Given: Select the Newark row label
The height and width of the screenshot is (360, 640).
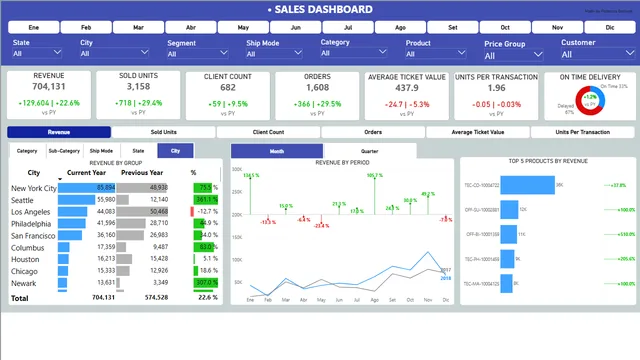Looking at the screenshot, I should pyautogui.click(x=23, y=283).
